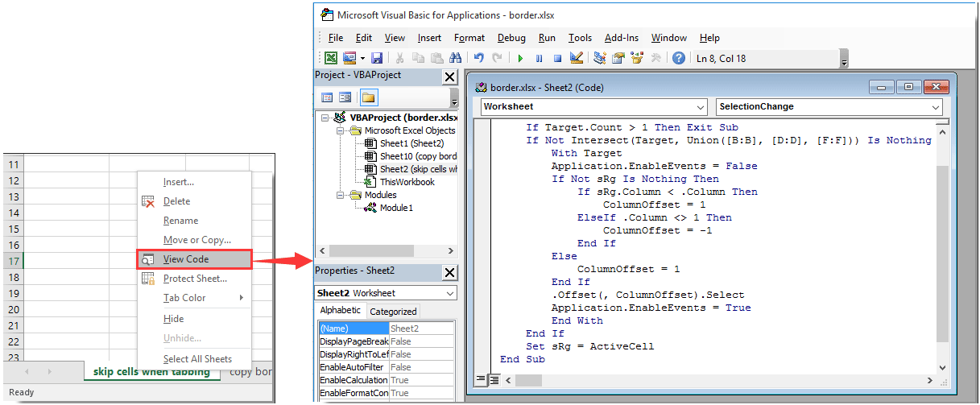Image resolution: width=980 pixels, height=405 pixels.
Task: Save the project with the floppy disk icon
Action: [377, 58]
